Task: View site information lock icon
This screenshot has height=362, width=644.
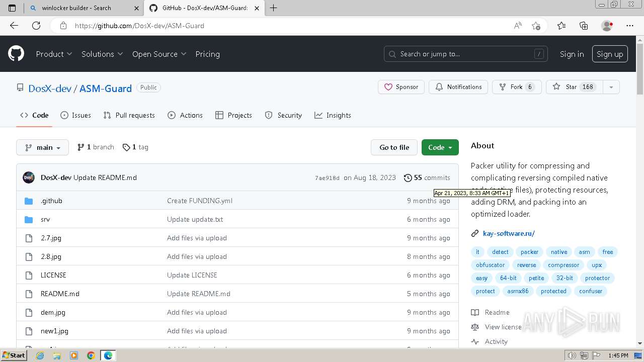Action: [x=63, y=26]
